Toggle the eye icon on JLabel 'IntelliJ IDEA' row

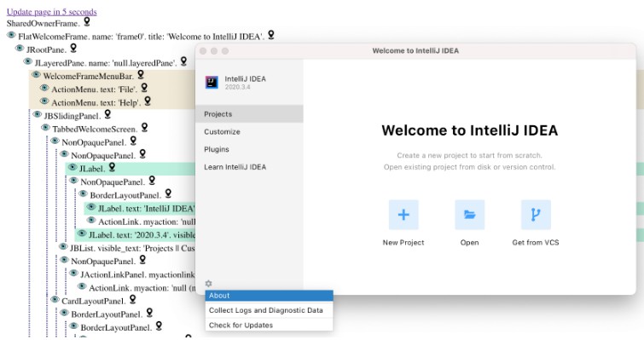[91, 207]
